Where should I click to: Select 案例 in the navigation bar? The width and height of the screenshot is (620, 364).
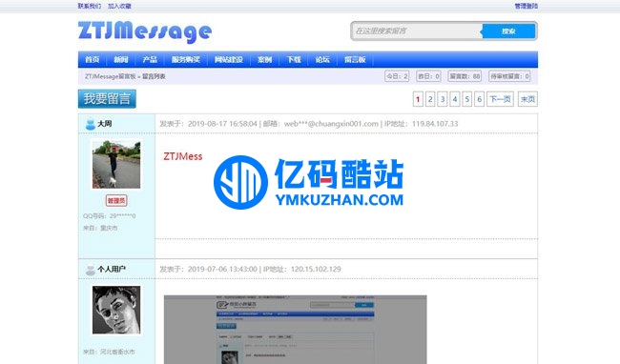[264, 60]
